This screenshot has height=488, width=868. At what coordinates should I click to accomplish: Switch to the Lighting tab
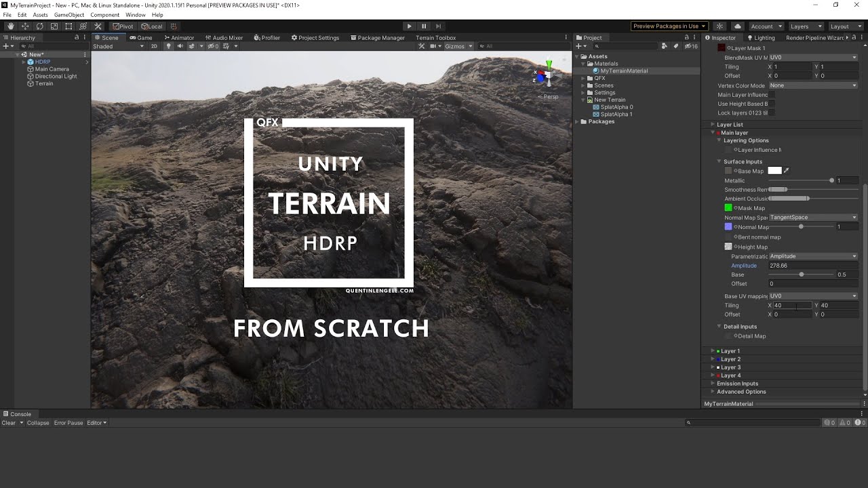pyautogui.click(x=760, y=38)
